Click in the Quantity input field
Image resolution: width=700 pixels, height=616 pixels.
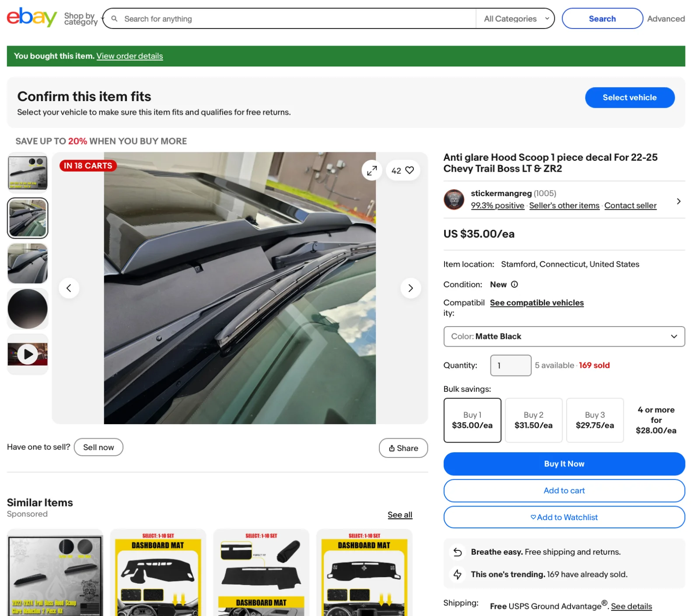click(x=510, y=365)
